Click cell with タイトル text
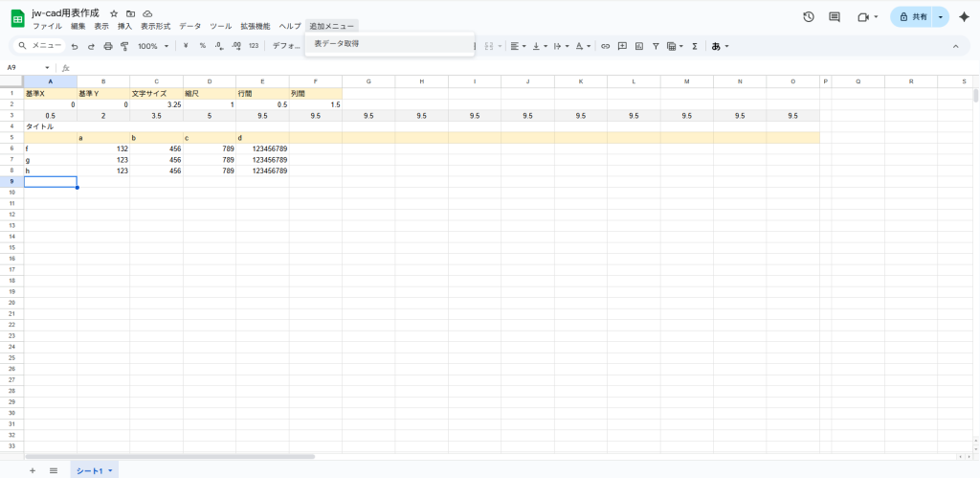Image resolution: width=980 pixels, height=478 pixels. pyautogui.click(x=51, y=126)
